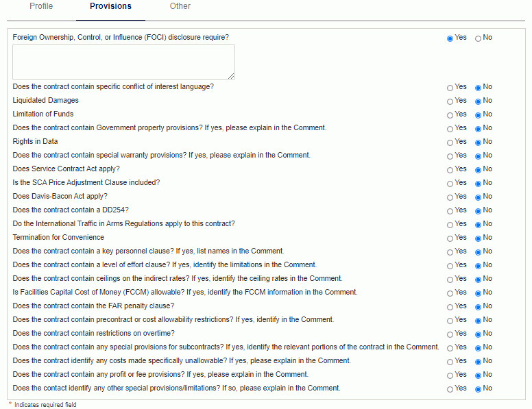The image size is (532, 409).
Task: Choose Yes for conflict of interest language
Action: [x=450, y=88]
